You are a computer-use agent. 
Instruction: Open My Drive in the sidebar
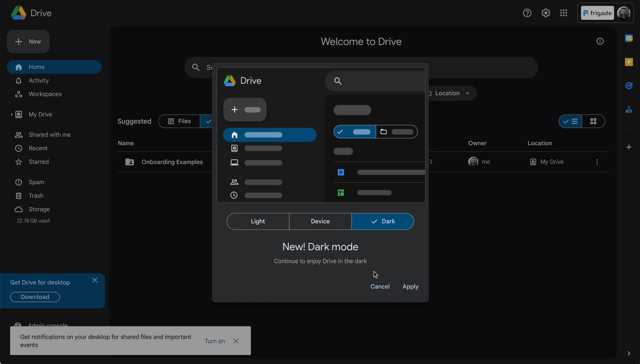(40, 115)
